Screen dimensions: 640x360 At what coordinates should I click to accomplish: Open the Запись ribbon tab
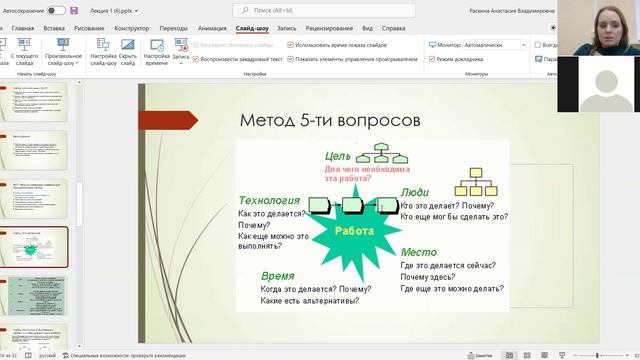pyautogui.click(x=287, y=28)
